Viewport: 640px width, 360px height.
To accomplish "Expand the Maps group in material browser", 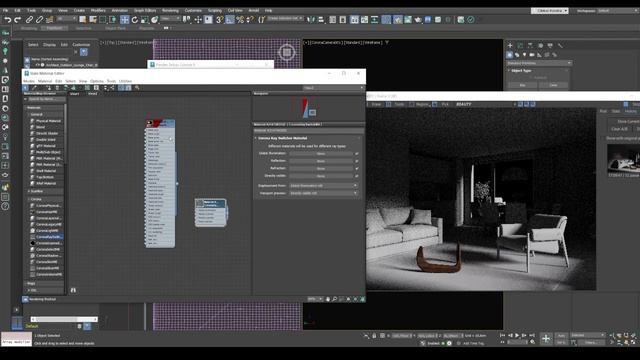I will click(26, 283).
